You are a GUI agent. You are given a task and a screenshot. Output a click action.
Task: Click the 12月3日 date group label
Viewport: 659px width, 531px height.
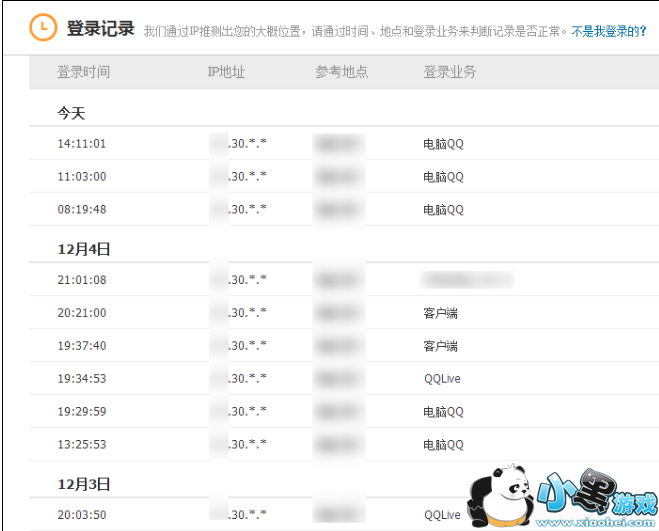coord(84,484)
